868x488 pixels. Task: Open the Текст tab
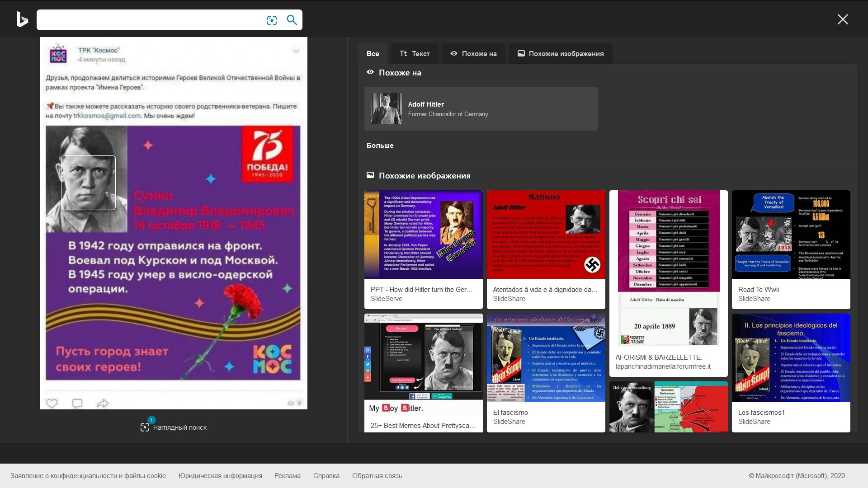(x=415, y=54)
